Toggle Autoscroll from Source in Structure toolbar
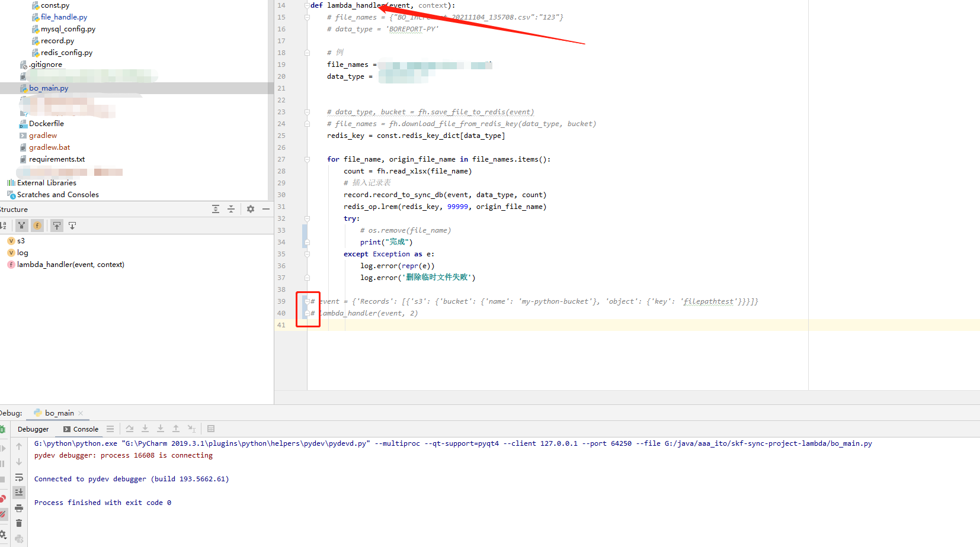 [72, 226]
